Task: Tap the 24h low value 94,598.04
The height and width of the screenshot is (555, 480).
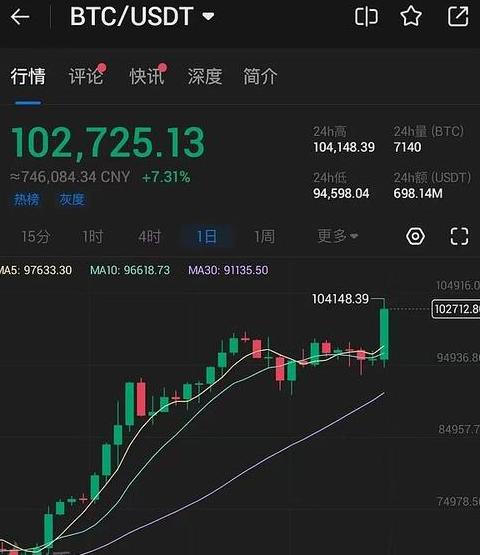Action: click(341, 194)
